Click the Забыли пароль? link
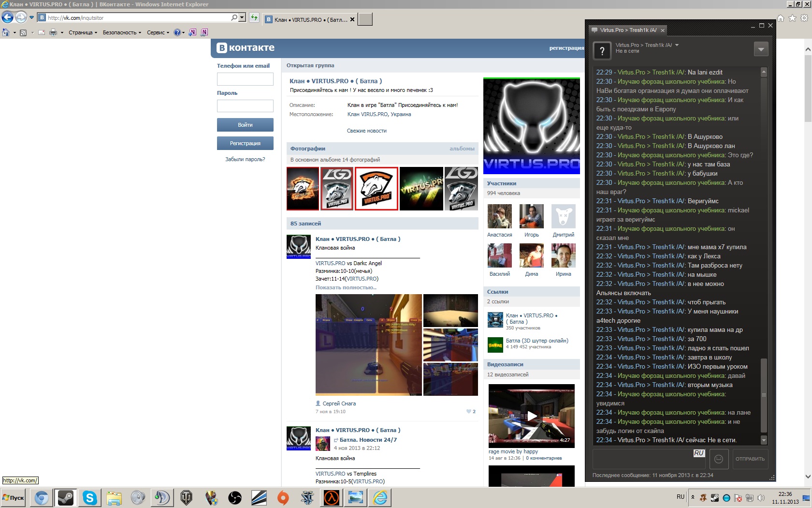Screen dimensions: 812x508 (x=245, y=159)
